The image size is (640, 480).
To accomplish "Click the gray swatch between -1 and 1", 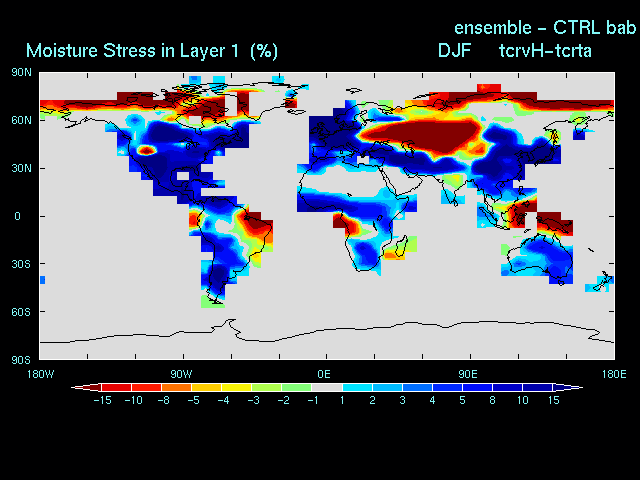I will coord(327,387).
